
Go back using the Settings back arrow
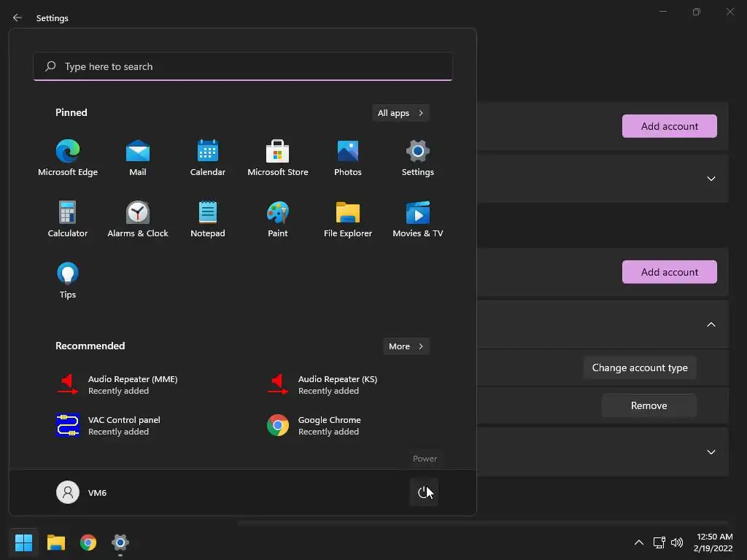tap(18, 17)
